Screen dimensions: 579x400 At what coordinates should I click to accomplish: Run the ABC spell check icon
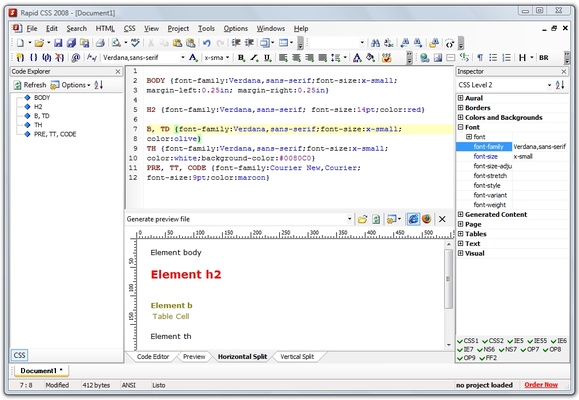click(x=135, y=43)
